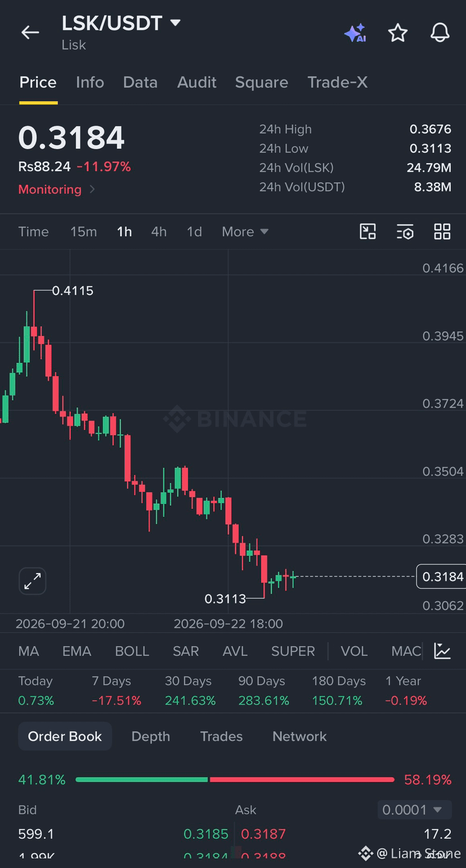This screenshot has width=466, height=868.
Task: Expand chart to fullscreen with arrows icon
Action: [33, 581]
